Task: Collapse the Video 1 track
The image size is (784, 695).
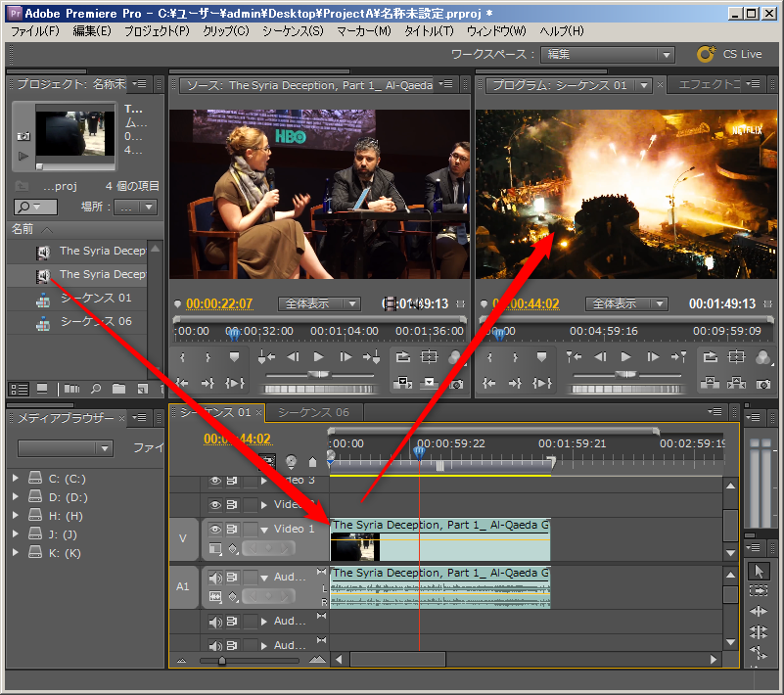Action: tap(264, 530)
